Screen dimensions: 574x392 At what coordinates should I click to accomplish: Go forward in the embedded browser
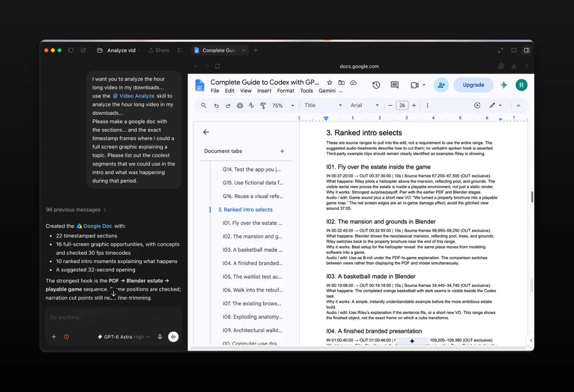(207, 66)
